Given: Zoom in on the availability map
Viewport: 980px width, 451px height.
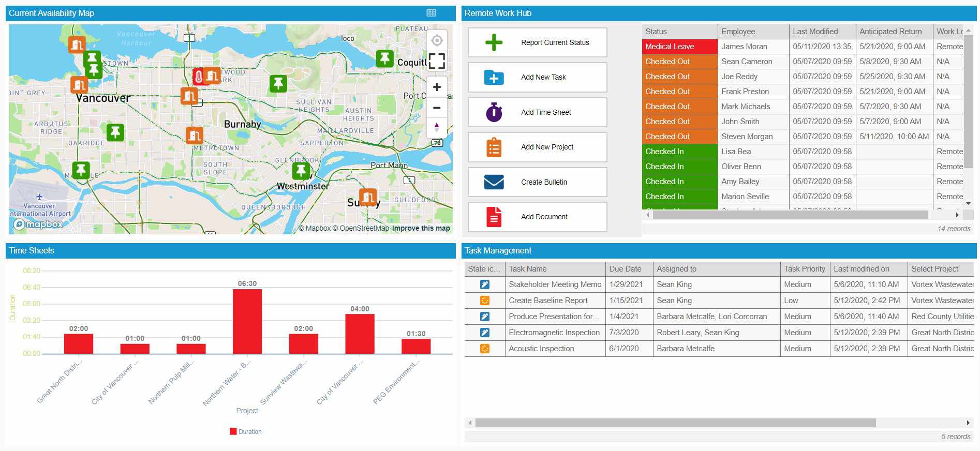Looking at the screenshot, I should click(x=437, y=87).
